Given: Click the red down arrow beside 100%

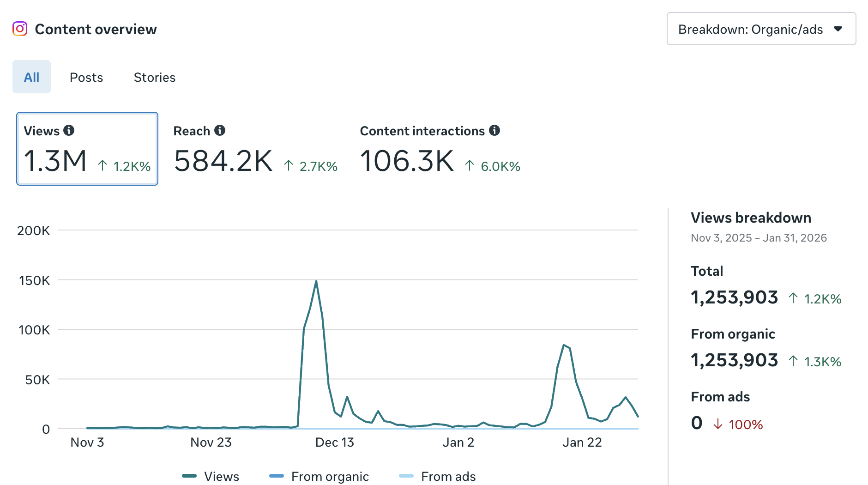Looking at the screenshot, I should (x=717, y=423).
